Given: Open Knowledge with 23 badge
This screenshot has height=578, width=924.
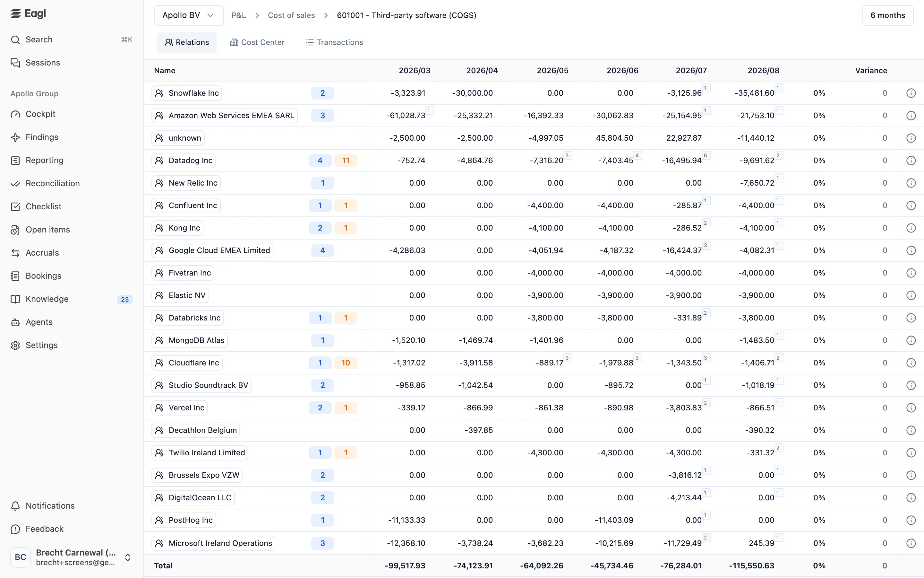Looking at the screenshot, I should pos(72,299).
